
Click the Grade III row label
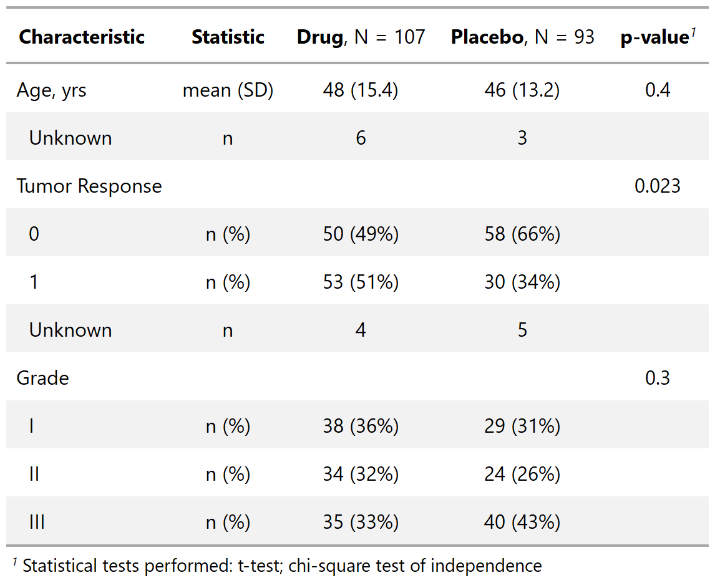click(37, 522)
